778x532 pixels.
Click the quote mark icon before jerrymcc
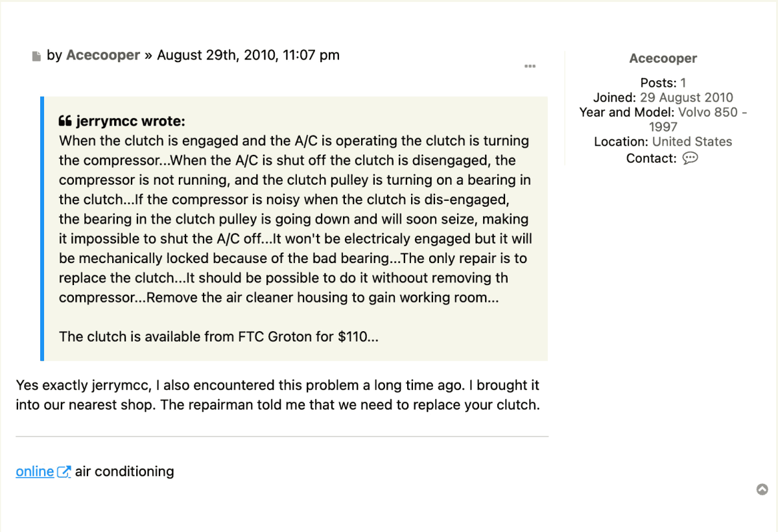pos(65,121)
